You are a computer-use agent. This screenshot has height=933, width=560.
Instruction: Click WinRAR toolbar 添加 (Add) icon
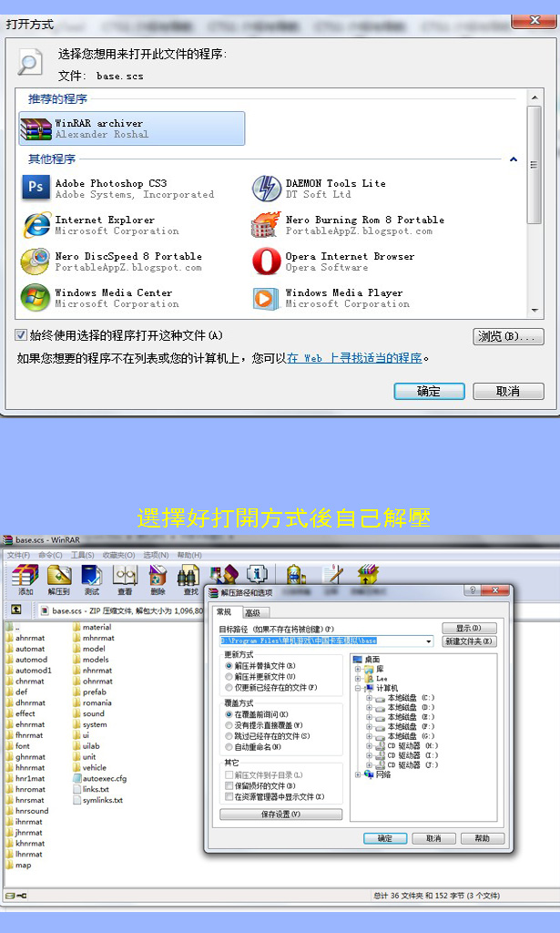pyautogui.click(x=25, y=580)
